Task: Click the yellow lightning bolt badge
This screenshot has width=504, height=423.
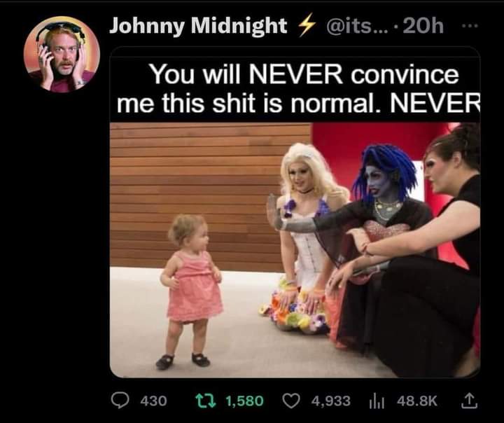Action: click(306, 25)
